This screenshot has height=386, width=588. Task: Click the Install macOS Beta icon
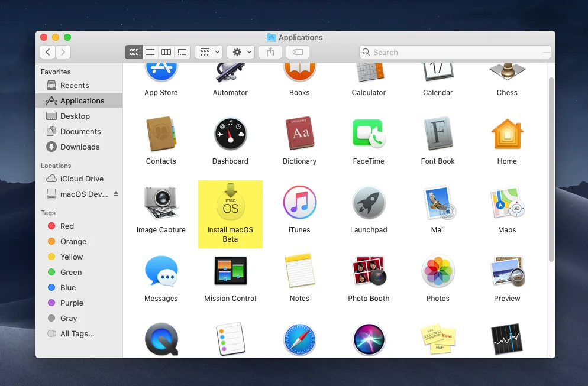tap(230, 202)
